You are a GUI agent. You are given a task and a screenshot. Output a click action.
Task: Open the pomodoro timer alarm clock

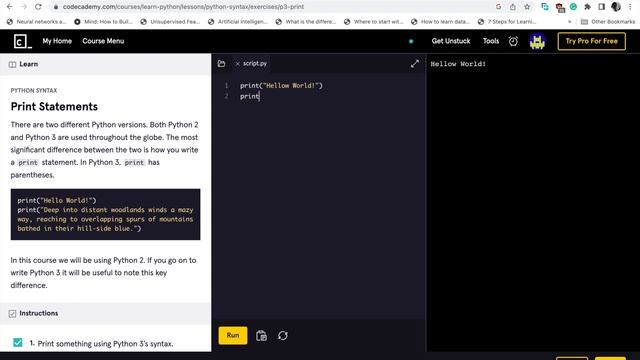(x=513, y=41)
